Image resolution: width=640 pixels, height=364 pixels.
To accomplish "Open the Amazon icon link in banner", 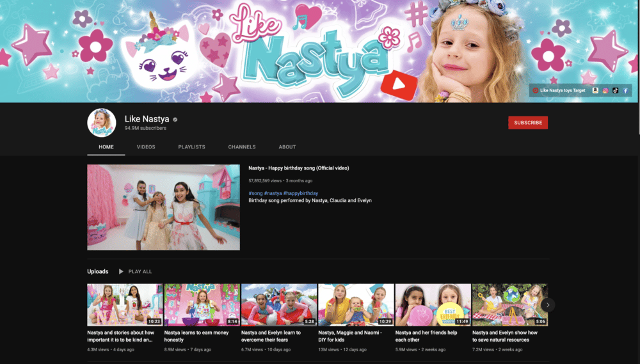I will pyautogui.click(x=595, y=91).
